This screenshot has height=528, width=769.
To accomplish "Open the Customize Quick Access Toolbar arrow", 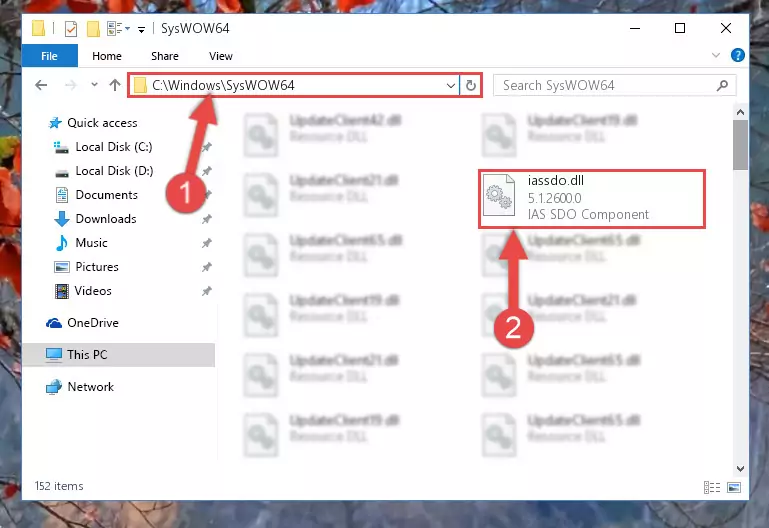I will coord(141,30).
